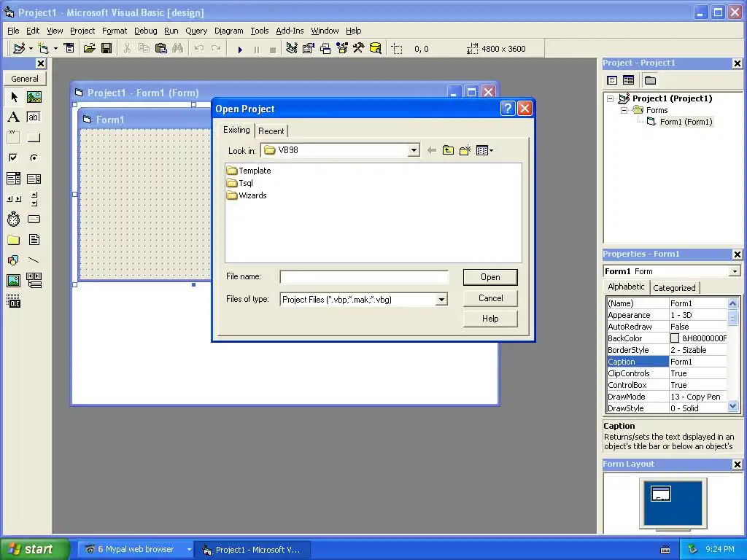Click the Up One Level icon in dialog
747x560 pixels.
point(449,150)
